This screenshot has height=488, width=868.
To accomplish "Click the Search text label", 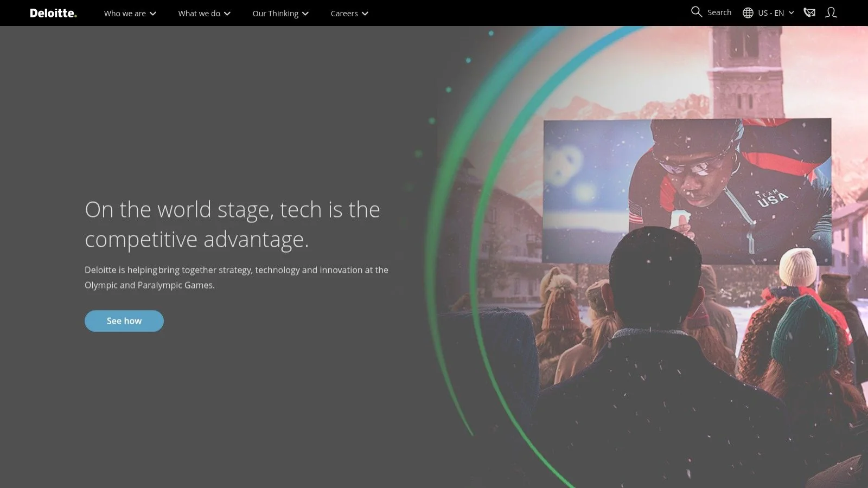I will pos(719,12).
